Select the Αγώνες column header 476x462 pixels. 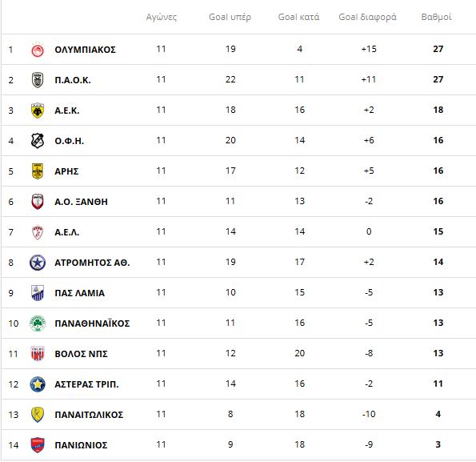point(161,17)
